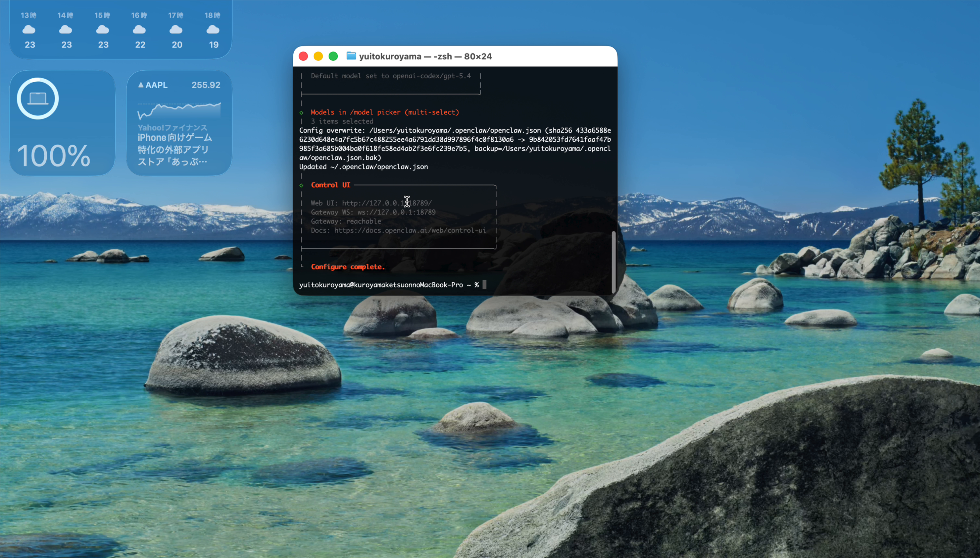Click the cloud icon under 18時
Image resolution: width=980 pixels, height=558 pixels.
213,29
